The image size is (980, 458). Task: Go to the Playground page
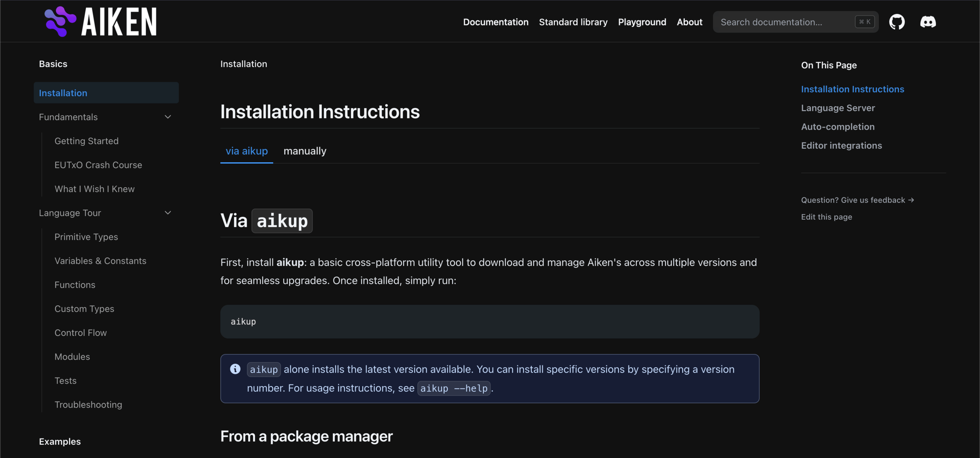pos(642,22)
